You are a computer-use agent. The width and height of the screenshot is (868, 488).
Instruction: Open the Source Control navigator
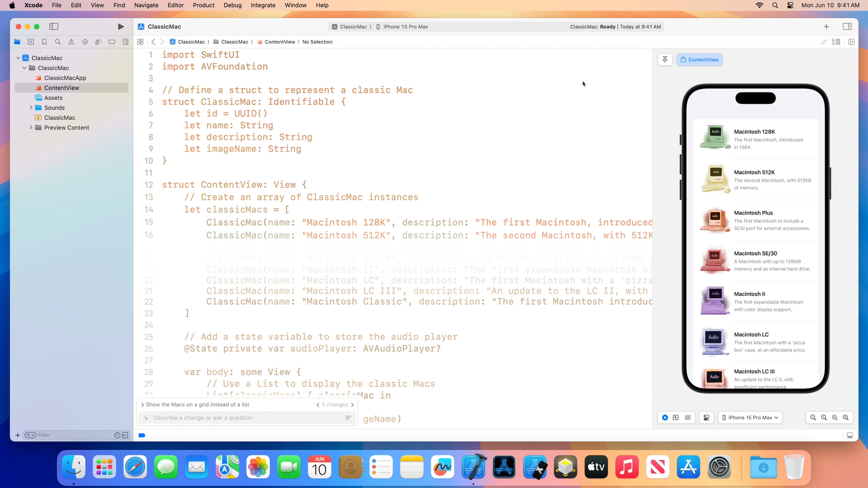pos(31,42)
